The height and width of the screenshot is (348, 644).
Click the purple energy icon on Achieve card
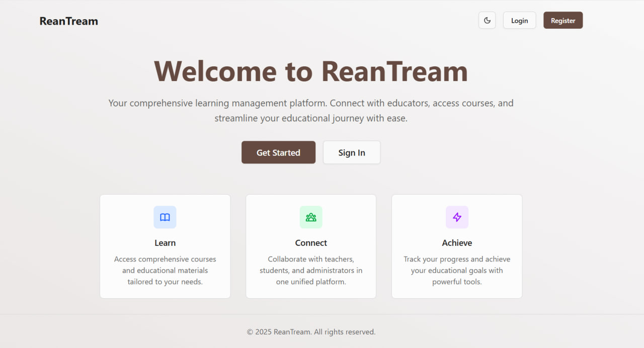point(457,217)
